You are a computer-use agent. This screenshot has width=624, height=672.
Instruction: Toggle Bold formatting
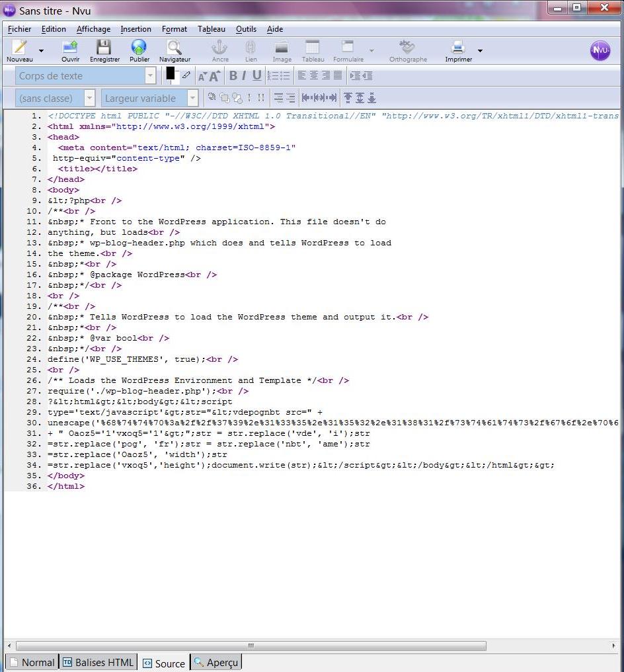[233, 76]
